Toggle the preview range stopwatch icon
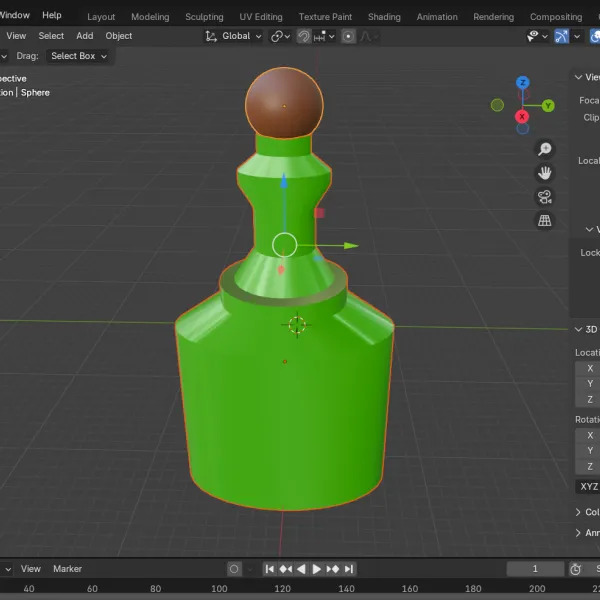600x600 pixels. [x=576, y=569]
